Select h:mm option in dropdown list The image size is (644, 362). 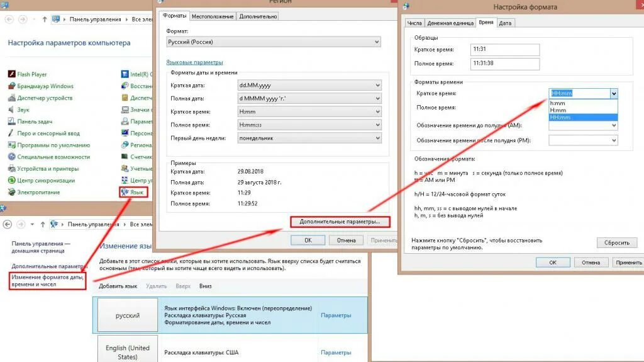point(583,103)
